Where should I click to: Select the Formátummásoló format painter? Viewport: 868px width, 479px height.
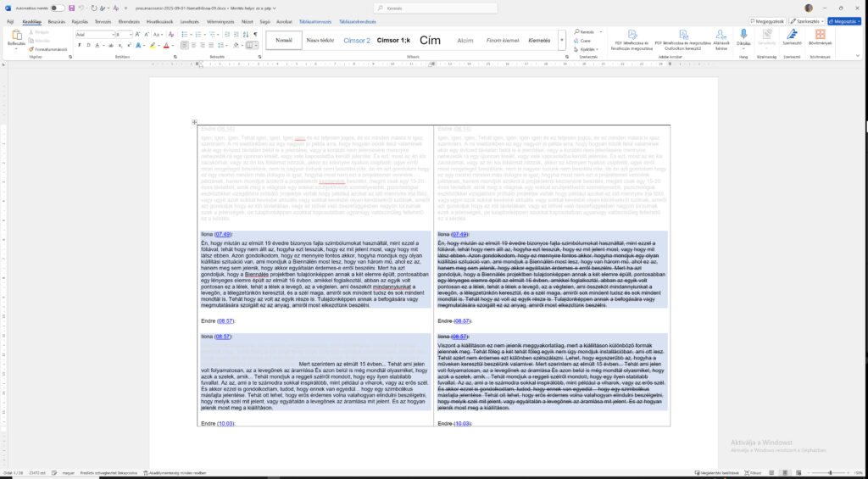coord(48,49)
